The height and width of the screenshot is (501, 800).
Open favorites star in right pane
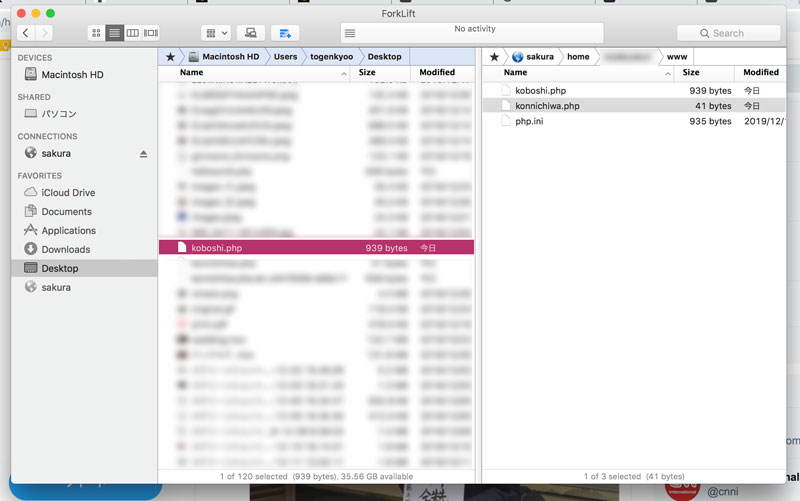[494, 57]
